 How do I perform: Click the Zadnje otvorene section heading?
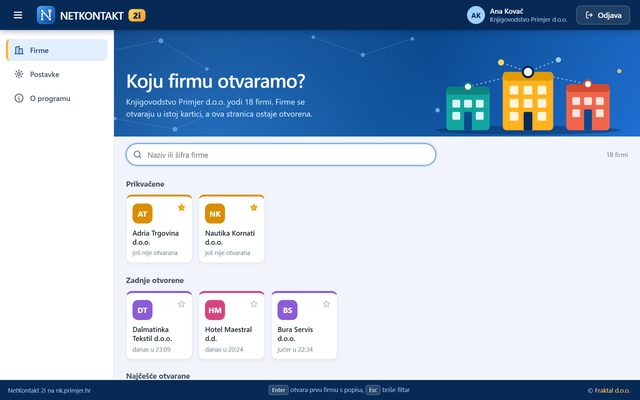tap(155, 280)
